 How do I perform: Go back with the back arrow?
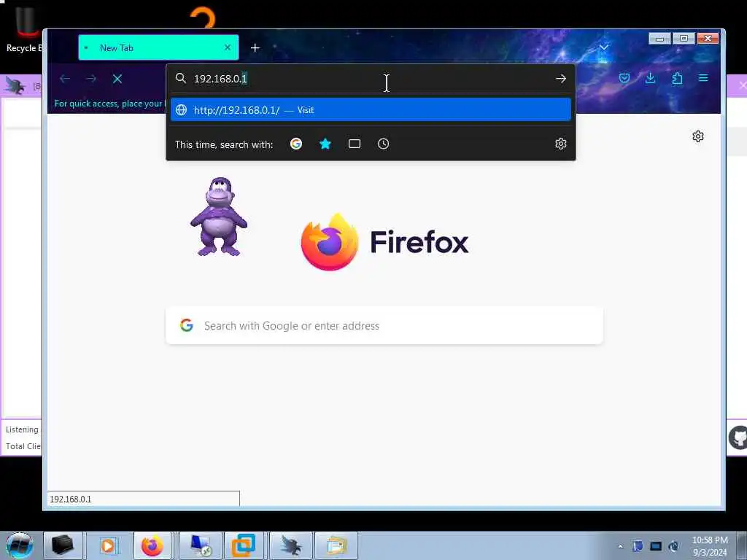click(x=65, y=79)
